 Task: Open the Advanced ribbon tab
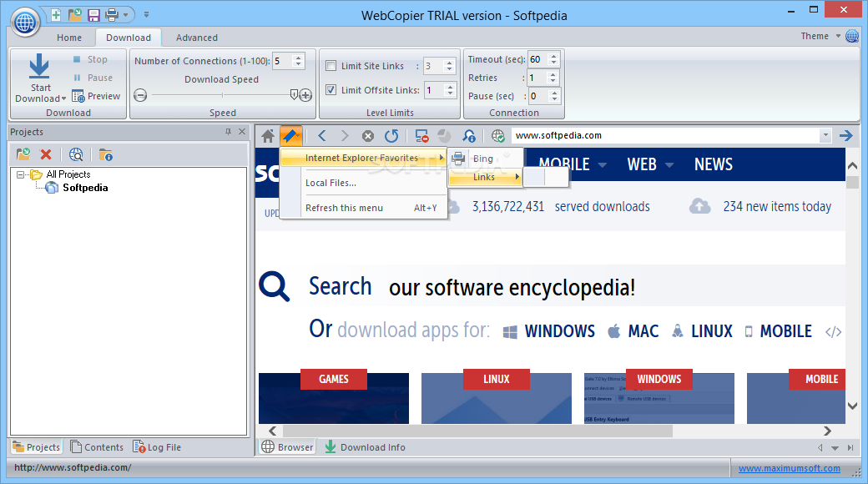click(x=196, y=38)
